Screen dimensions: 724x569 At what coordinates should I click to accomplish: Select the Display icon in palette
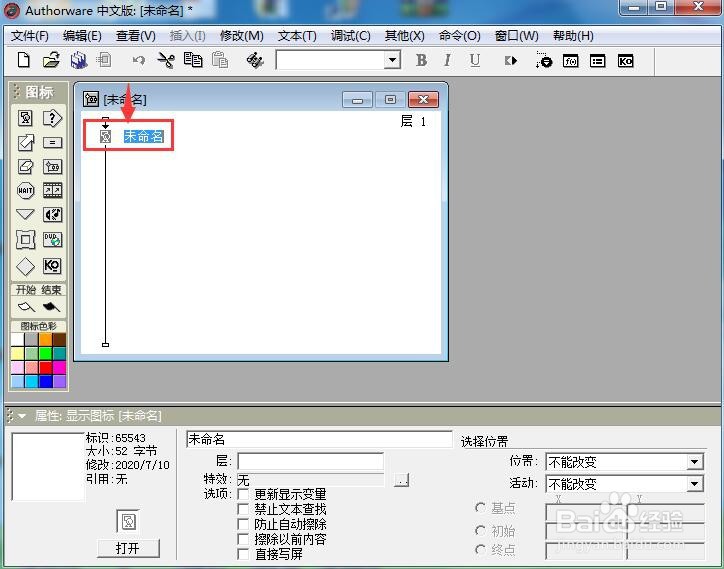[x=25, y=118]
